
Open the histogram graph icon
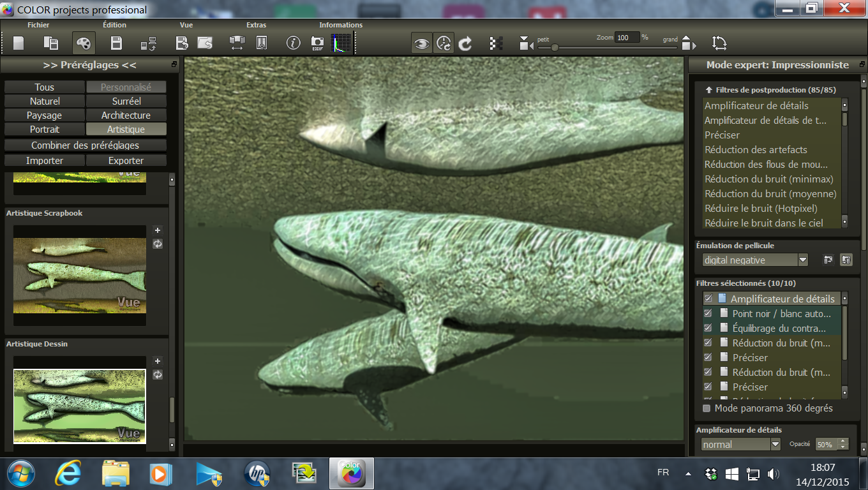point(341,43)
